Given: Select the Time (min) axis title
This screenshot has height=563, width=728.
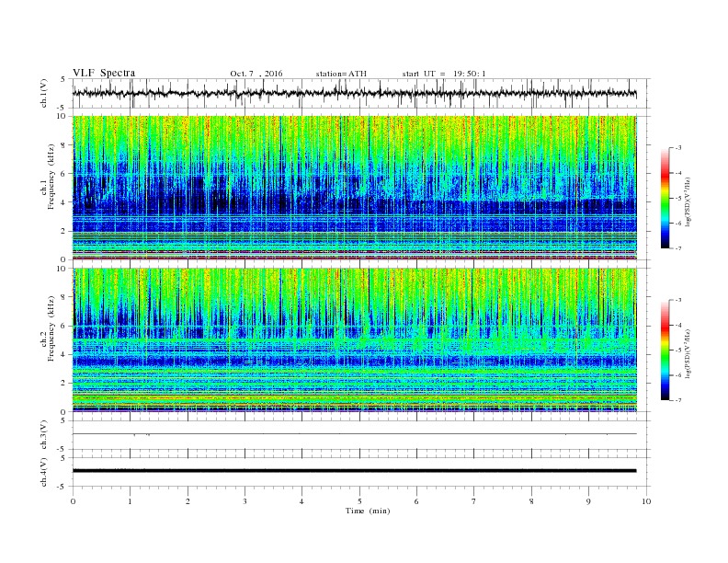Looking at the screenshot, I should [x=368, y=511].
